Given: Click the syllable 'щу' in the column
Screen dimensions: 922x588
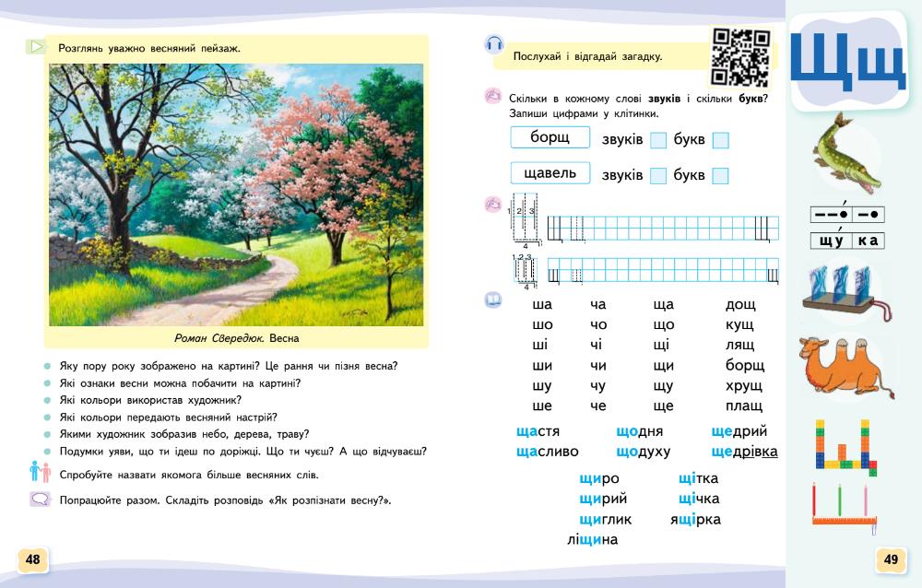Looking at the screenshot, I should click(663, 386).
